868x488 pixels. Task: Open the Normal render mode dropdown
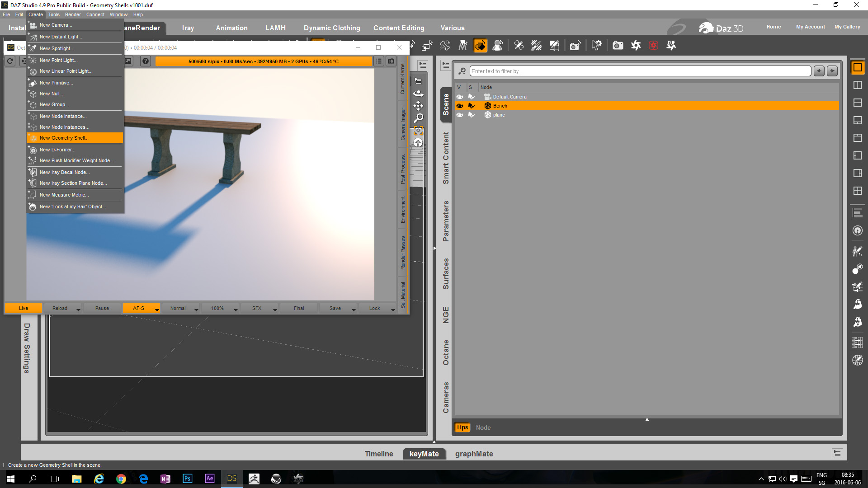(196, 309)
